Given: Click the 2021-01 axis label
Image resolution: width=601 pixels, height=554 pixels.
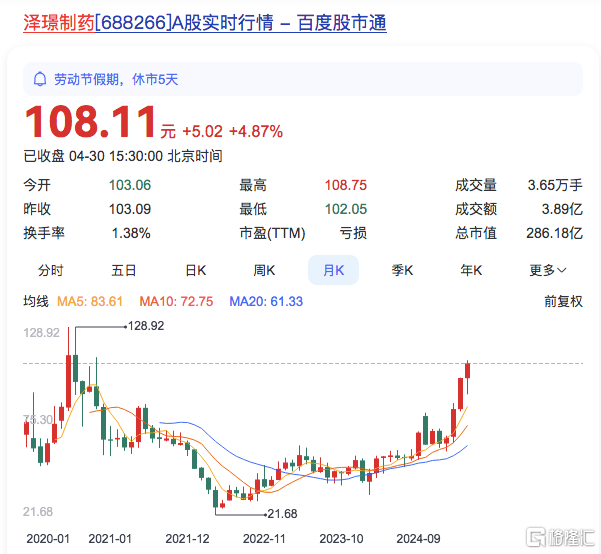Looking at the screenshot, I should pyautogui.click(x=110, y=539).
